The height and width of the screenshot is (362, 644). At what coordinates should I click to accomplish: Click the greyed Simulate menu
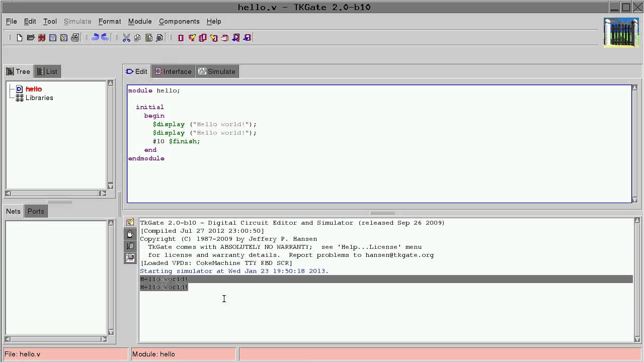pyautogui.click(x=77, y=21)
